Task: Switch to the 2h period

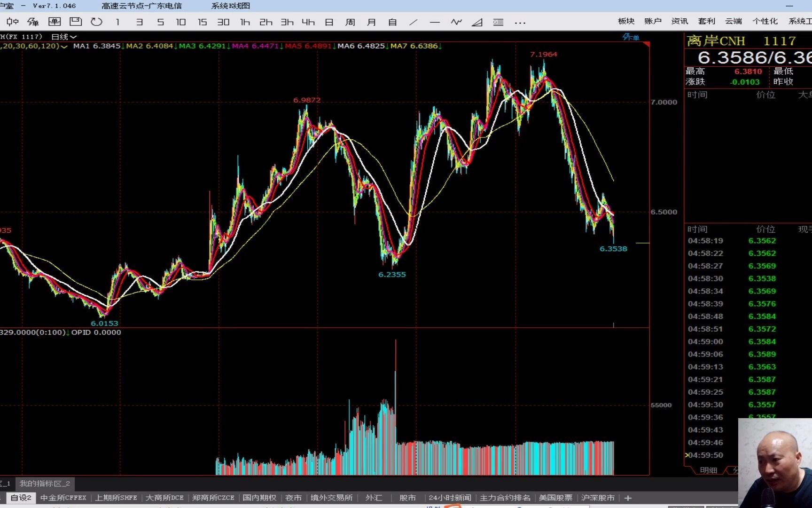Action: [x=266, y=22]
